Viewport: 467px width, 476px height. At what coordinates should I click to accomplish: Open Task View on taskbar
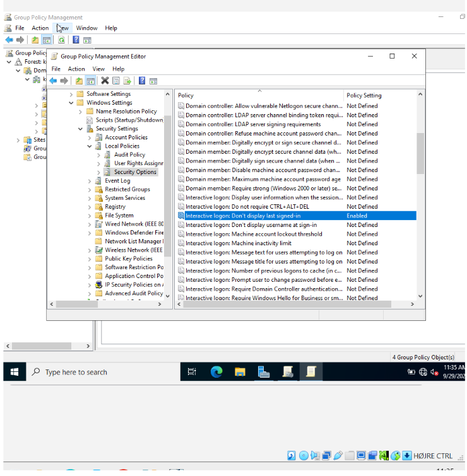point(192,372)
